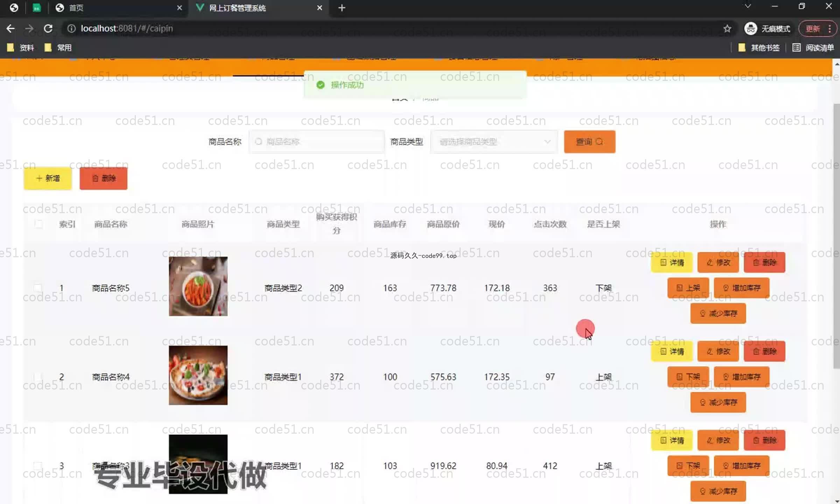Click 减少库存 for 商品名称5
This screenshot has width=840, height=504.
(x=718, y=313)
